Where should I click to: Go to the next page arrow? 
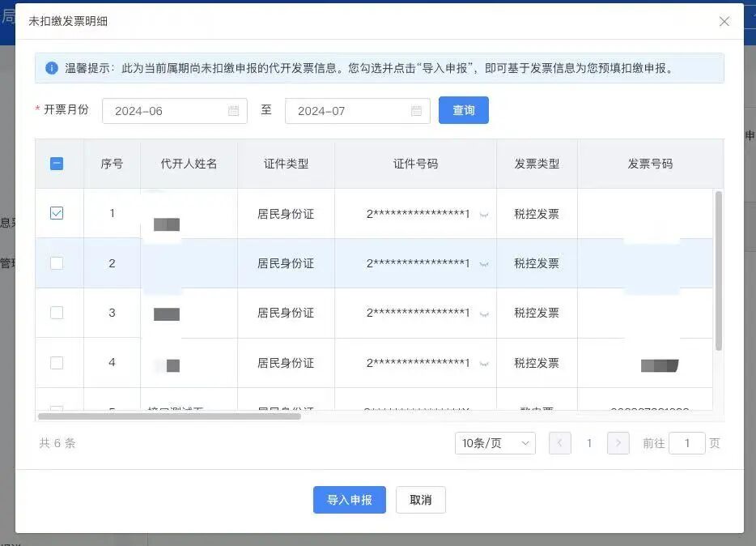click(618, 443)
